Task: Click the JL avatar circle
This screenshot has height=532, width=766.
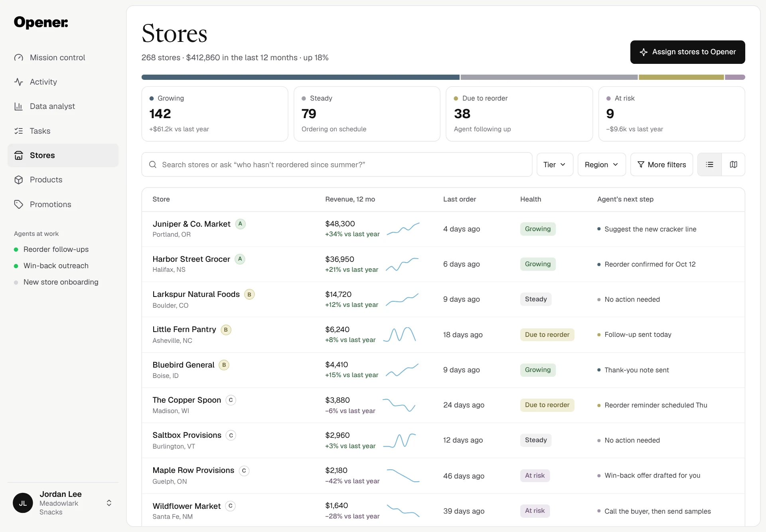Action: pos(23,503)
